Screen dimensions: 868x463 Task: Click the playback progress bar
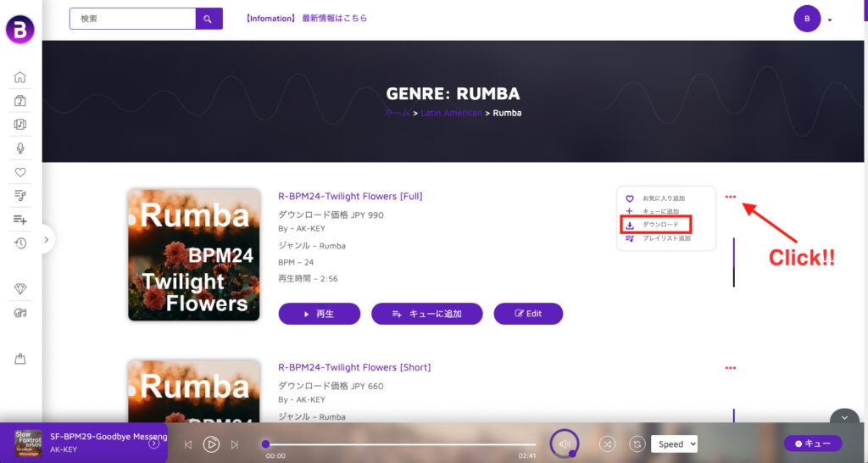[401, 444]
